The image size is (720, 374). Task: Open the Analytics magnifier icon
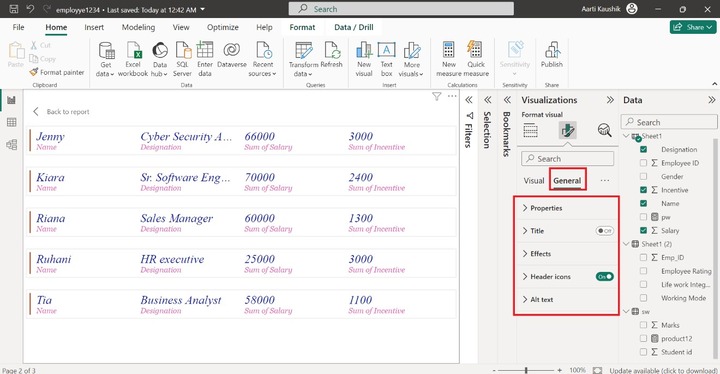point(605,130)
